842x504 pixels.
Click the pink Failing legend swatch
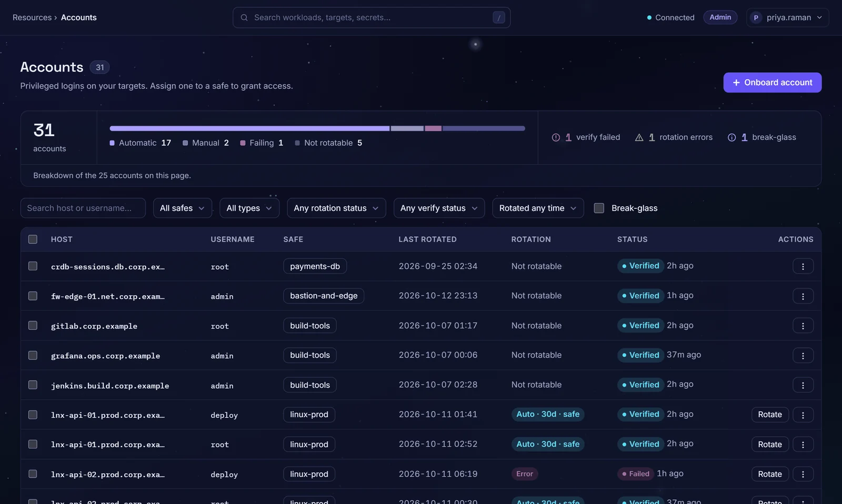click(x=243, y=143)
